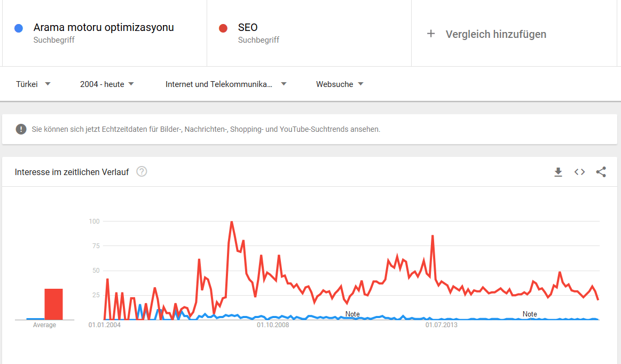The height and width of the screenshot is (364, 621).
Task: Click the info exclamation icon in banner
Action: tap(21, 129)
